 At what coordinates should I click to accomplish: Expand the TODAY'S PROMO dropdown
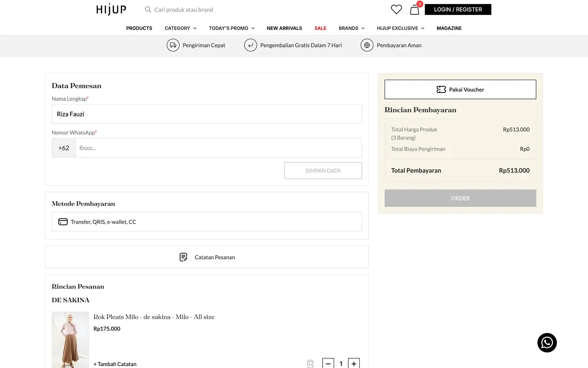click(232, 28)
